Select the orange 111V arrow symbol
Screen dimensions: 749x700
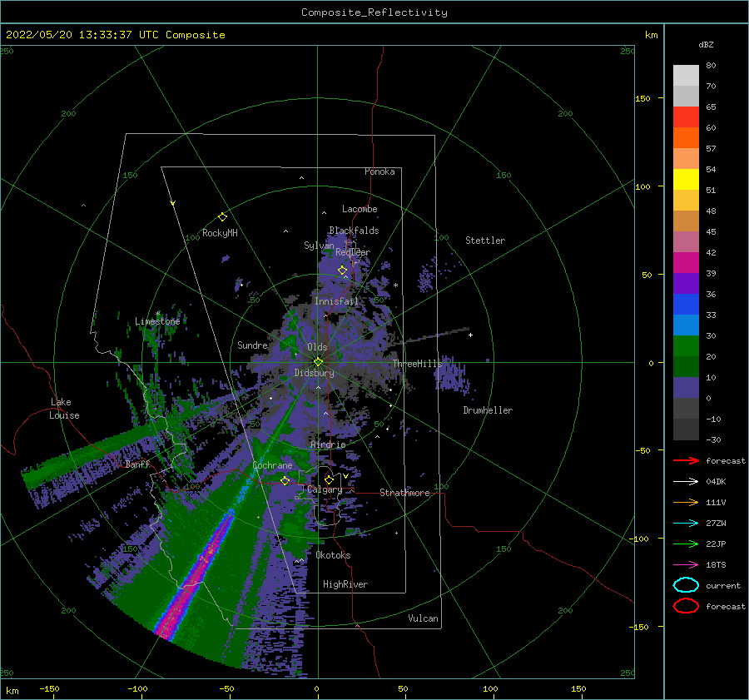(x=686, y=502)
